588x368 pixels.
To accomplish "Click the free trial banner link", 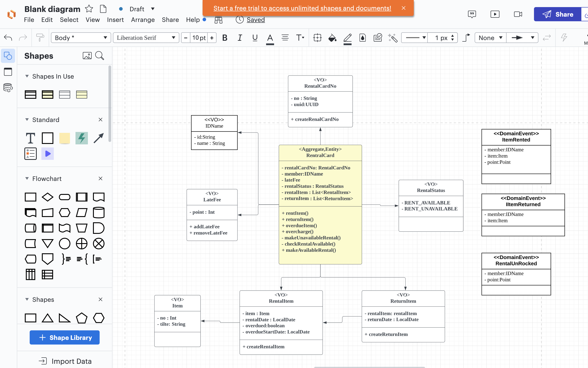I will point(302,8).
